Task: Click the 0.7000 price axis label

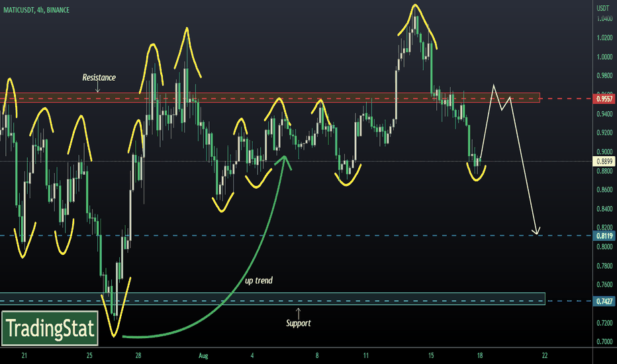Action: click(604, 341)
